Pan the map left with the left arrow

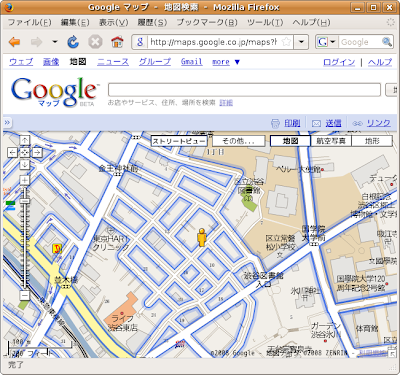12,153
